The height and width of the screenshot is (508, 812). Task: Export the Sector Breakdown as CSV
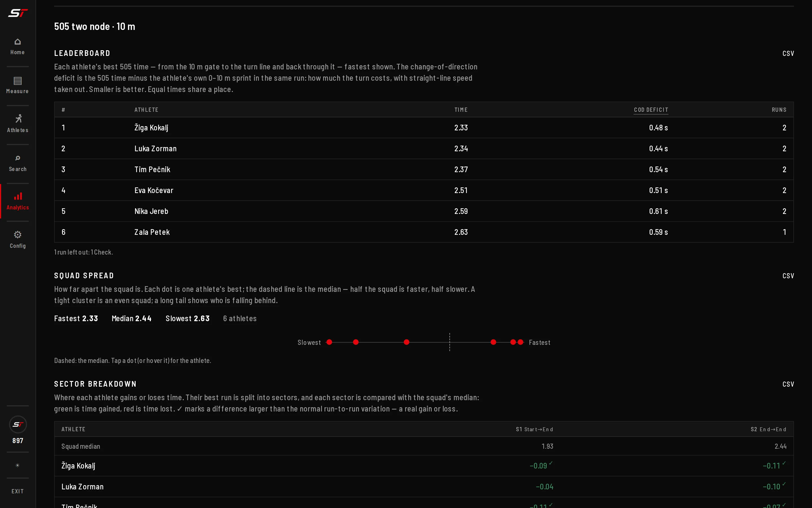click(x=788, y=384)
